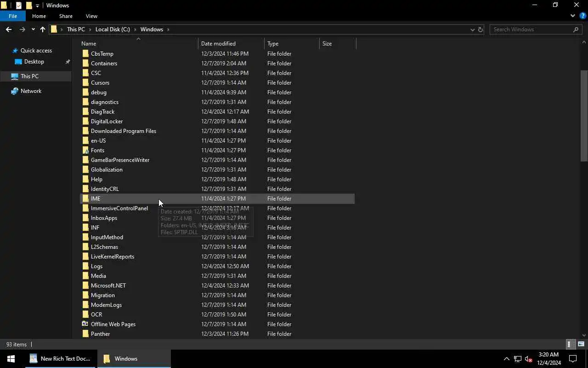Select the Media folder icon
Image resolution: width=588 pixels, height=368 pixels.
pyautogui.click(x=85, y=276)
